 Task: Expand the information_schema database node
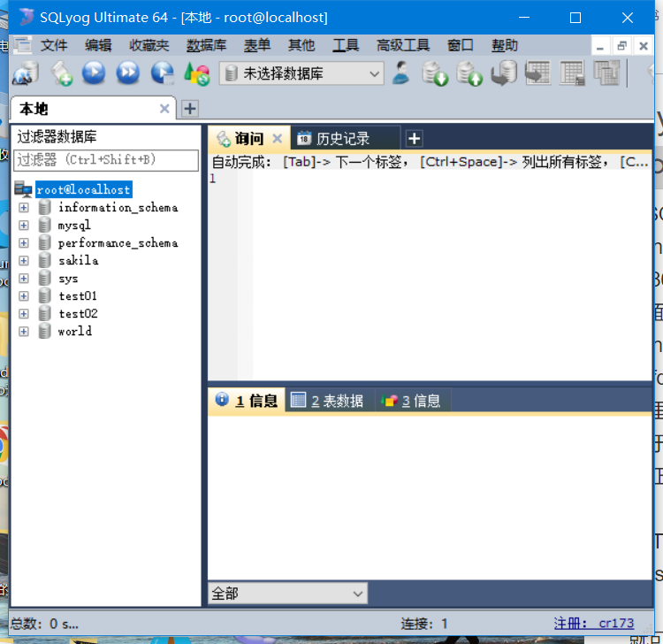coord(24,207)
